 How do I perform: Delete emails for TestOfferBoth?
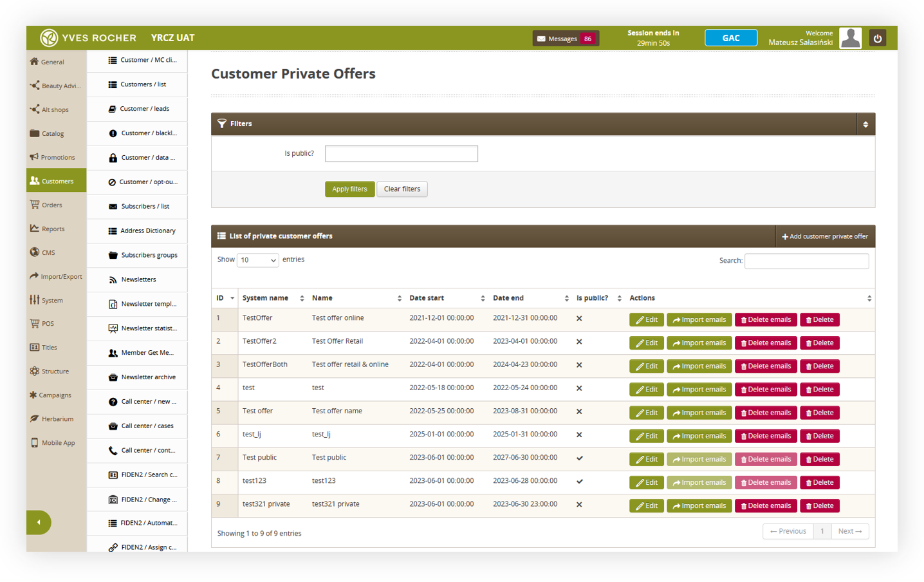[x=766, y=366]
